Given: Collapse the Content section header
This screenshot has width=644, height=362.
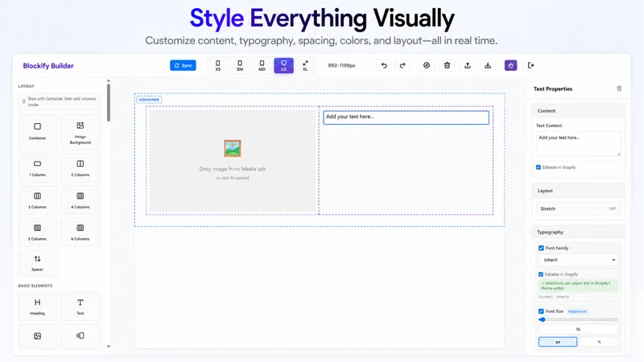Looking at the screenshot, I should coord(578,111).
